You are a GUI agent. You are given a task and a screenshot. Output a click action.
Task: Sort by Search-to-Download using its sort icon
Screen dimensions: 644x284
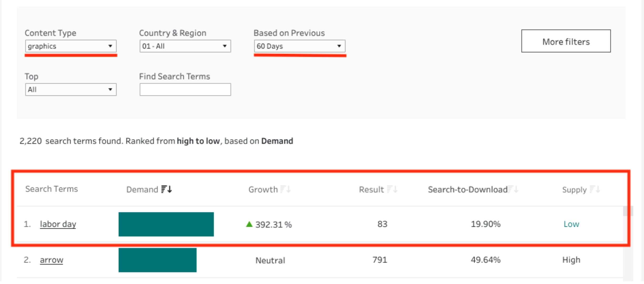point(513,189)
